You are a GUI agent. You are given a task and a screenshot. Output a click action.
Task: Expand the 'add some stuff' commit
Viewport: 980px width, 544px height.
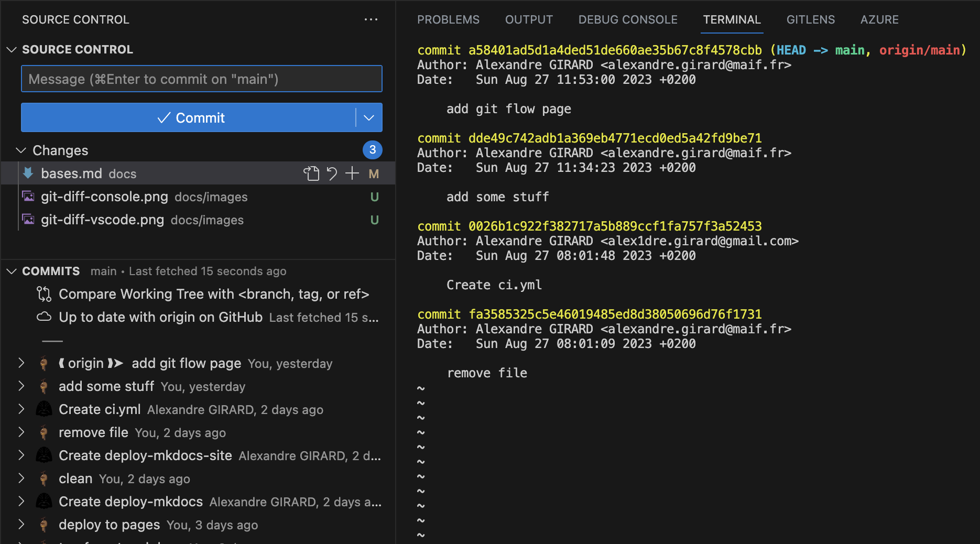[x=21, y=386]
